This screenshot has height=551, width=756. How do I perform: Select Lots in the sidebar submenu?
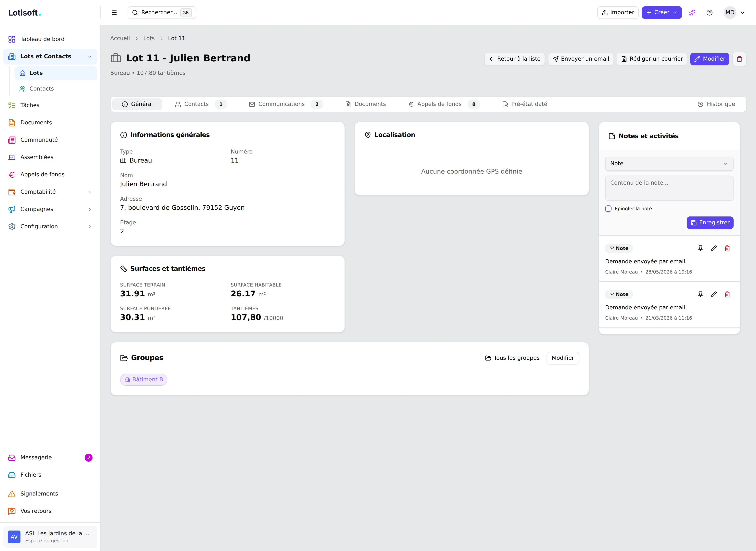pyautogui.click(x=56, y=73)
